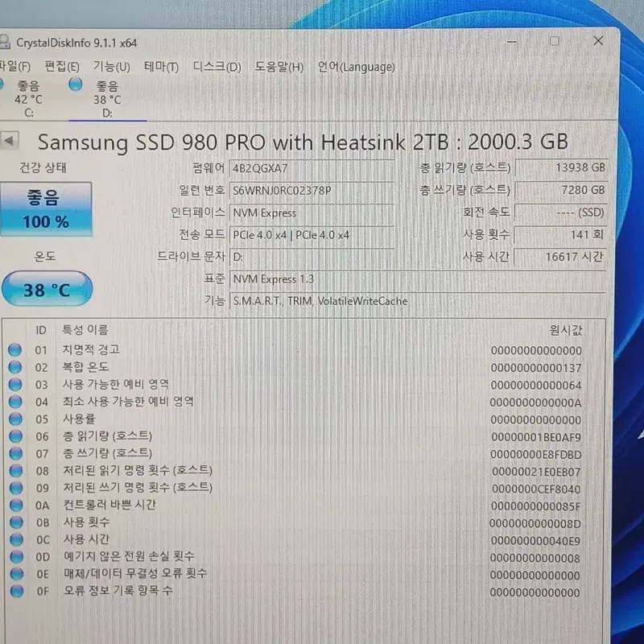
Task: Select the 치명적 경고 attribute row
Action: click(x=304, y=350)
